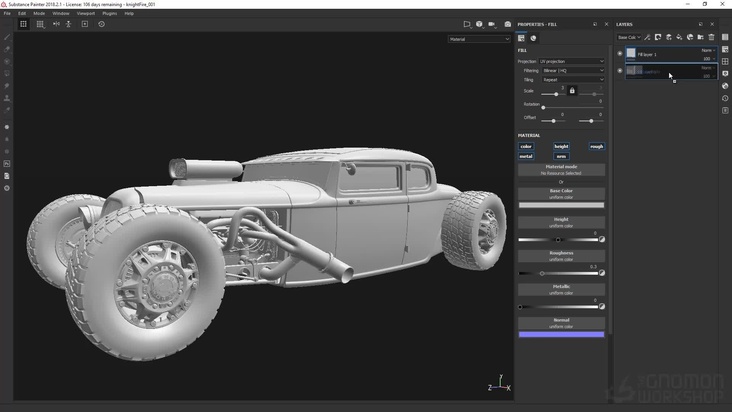732x412 pixels.
Task: Toggle the height material channel
Action: 561,146
